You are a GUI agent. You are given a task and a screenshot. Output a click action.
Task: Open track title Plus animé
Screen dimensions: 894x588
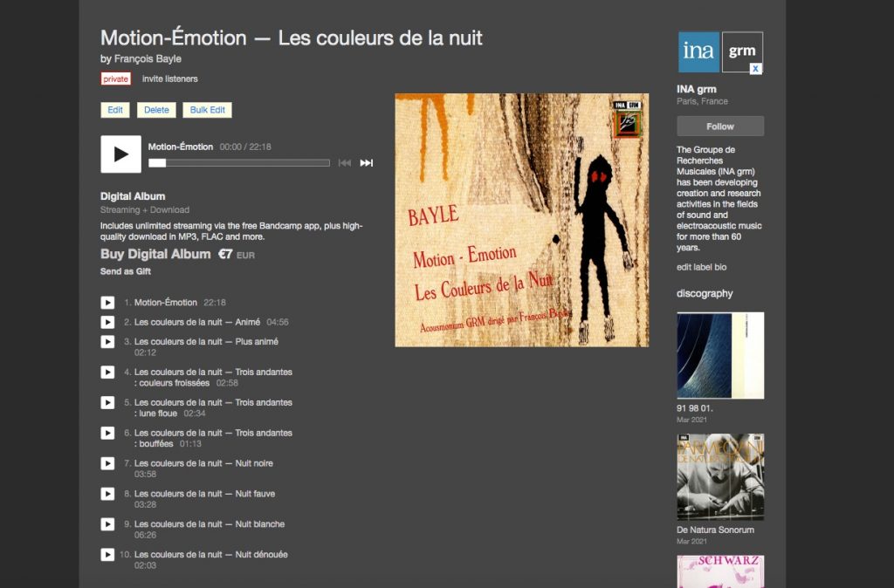click(x=206, y=342)
